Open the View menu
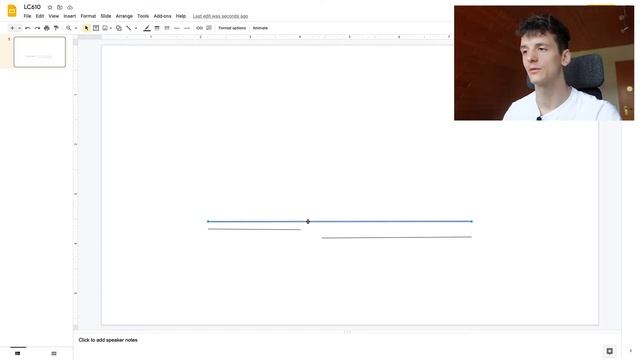Screen dimensions: 640x360 [53, 16]
